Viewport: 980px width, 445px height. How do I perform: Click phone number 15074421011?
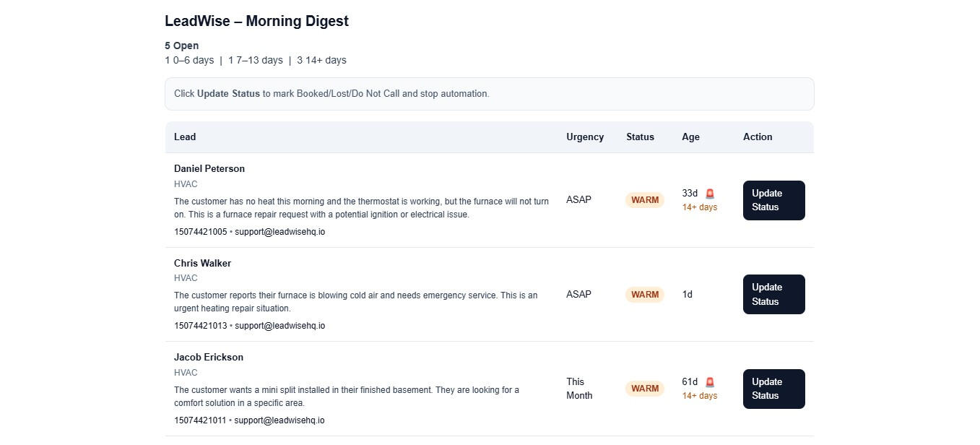[x=200, y=420]
